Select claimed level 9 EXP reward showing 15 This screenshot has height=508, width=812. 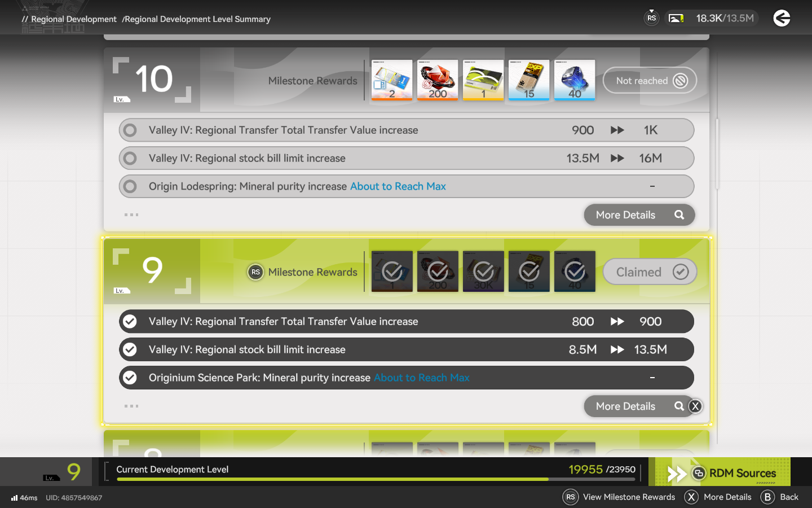[x=529, y=271]
